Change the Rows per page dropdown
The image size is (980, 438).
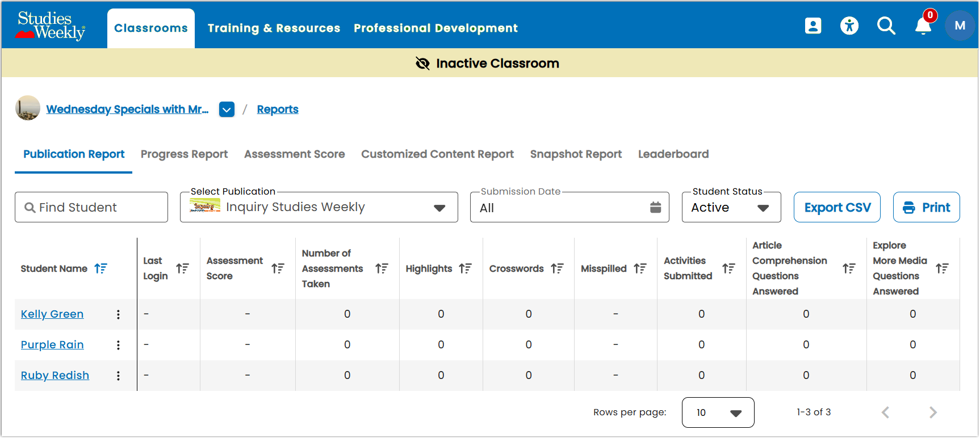tap(718, 412)
